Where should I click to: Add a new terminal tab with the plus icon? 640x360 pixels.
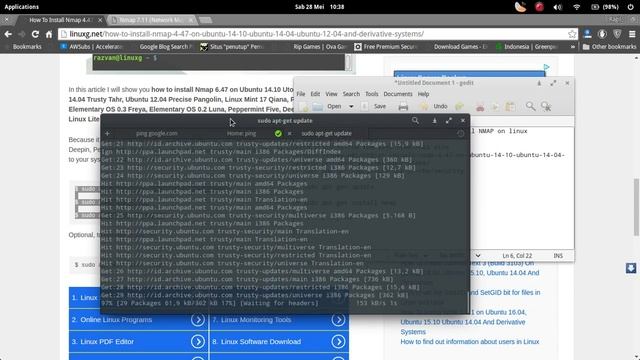pos(107,133)
